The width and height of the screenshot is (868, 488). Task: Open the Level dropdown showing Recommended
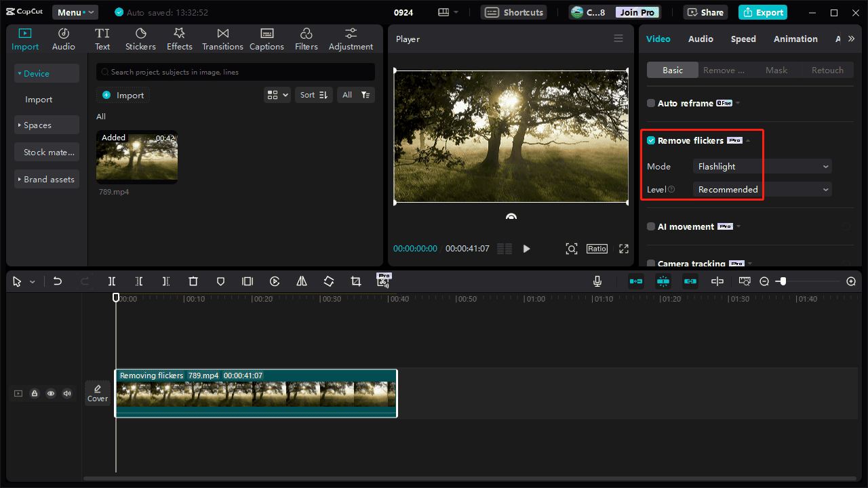[762, 189]
